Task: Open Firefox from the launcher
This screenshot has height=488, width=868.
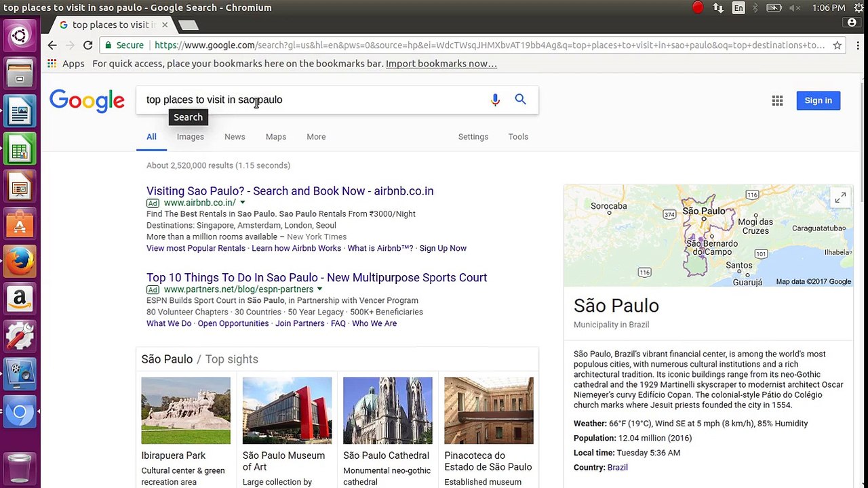Action: (x=20, y=261)
